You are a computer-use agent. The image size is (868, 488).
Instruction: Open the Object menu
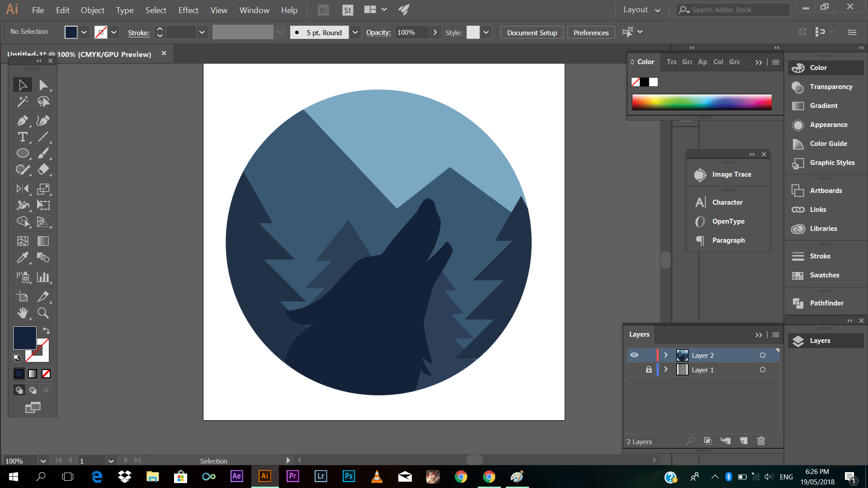click(x=92, y=10)
